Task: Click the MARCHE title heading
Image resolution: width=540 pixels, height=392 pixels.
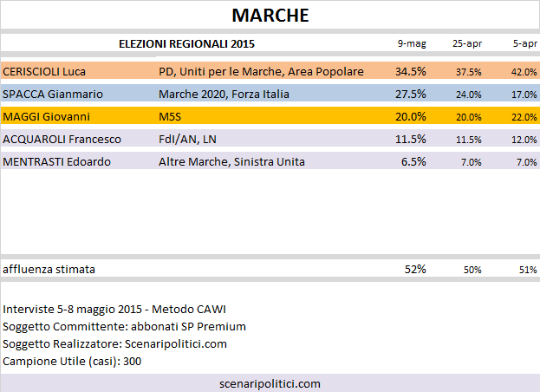Action: (x=270, y=16)
